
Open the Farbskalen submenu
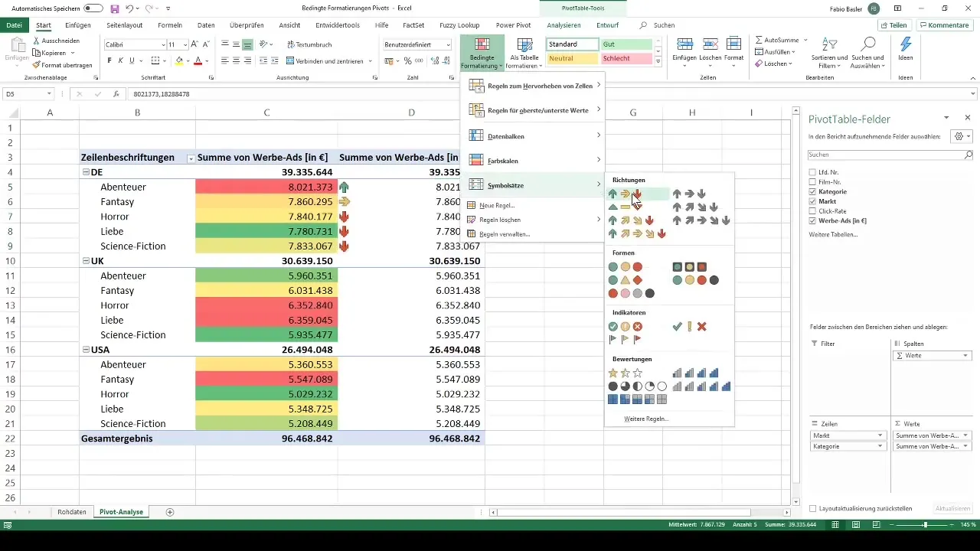pos(534,160)
